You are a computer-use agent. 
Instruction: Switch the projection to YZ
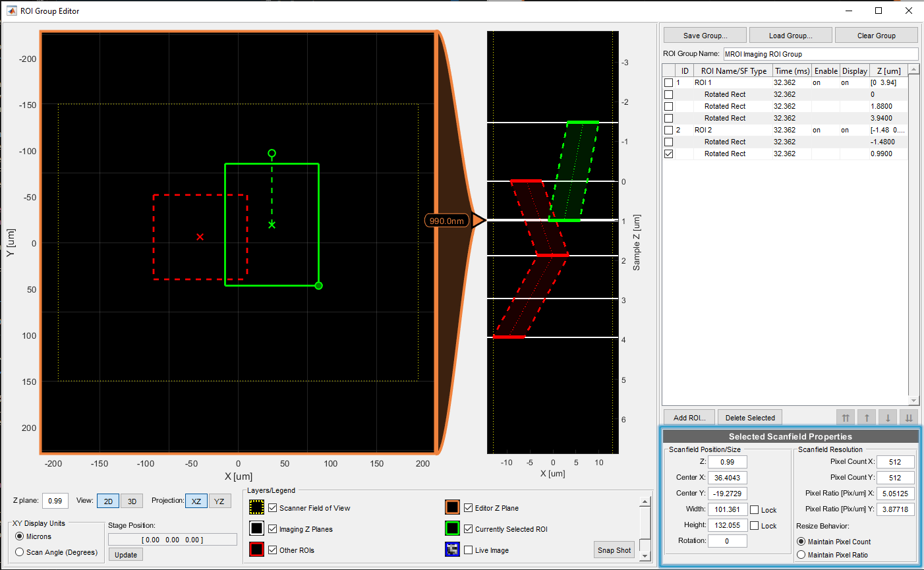pos(220,501)
